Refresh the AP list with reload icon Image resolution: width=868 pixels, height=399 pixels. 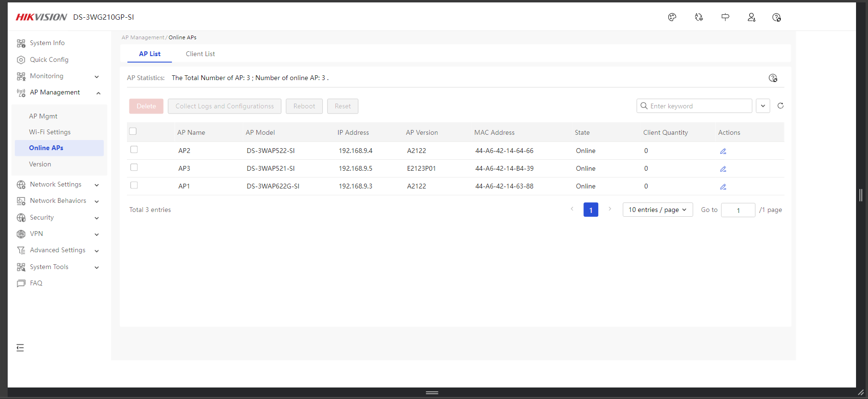(x=780, y=106)
